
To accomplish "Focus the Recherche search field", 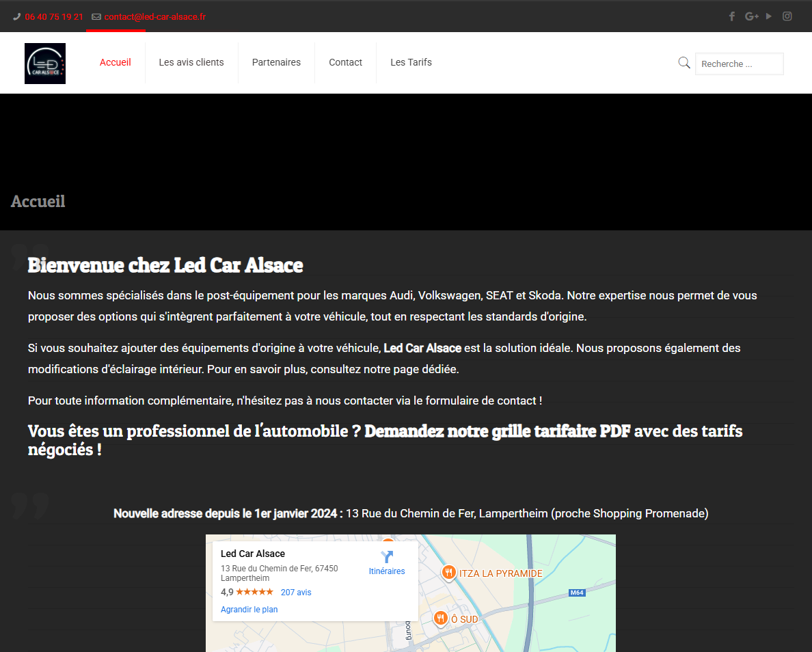I will tap(739, 64).
